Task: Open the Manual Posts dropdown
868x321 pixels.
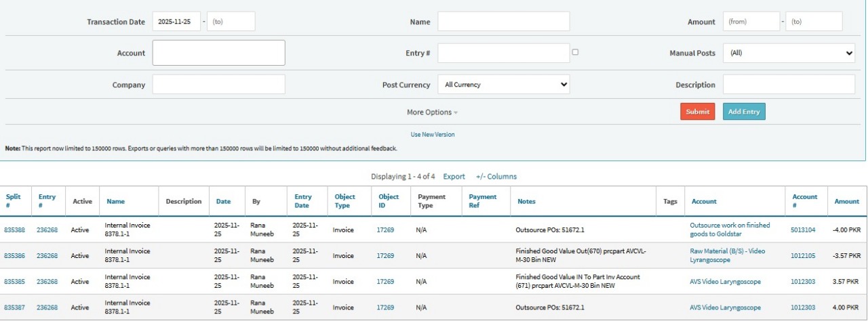Action: click(789, 53)
